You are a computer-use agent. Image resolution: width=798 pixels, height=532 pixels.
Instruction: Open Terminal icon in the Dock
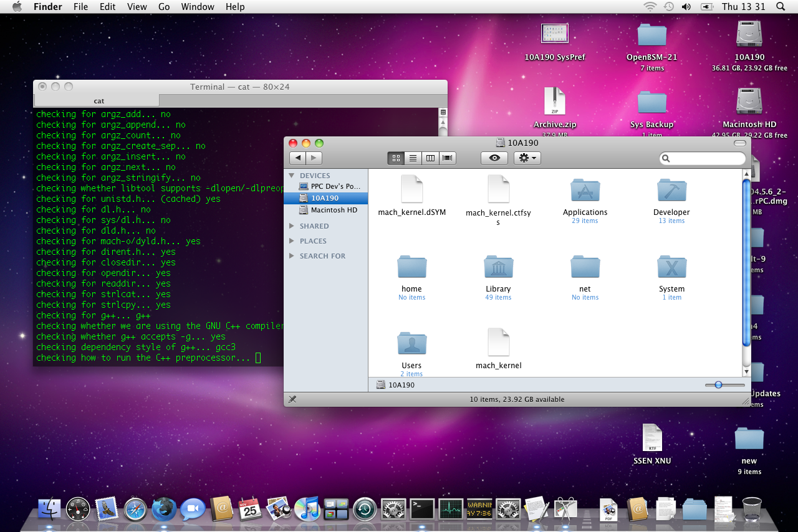[x=422, y=509]
